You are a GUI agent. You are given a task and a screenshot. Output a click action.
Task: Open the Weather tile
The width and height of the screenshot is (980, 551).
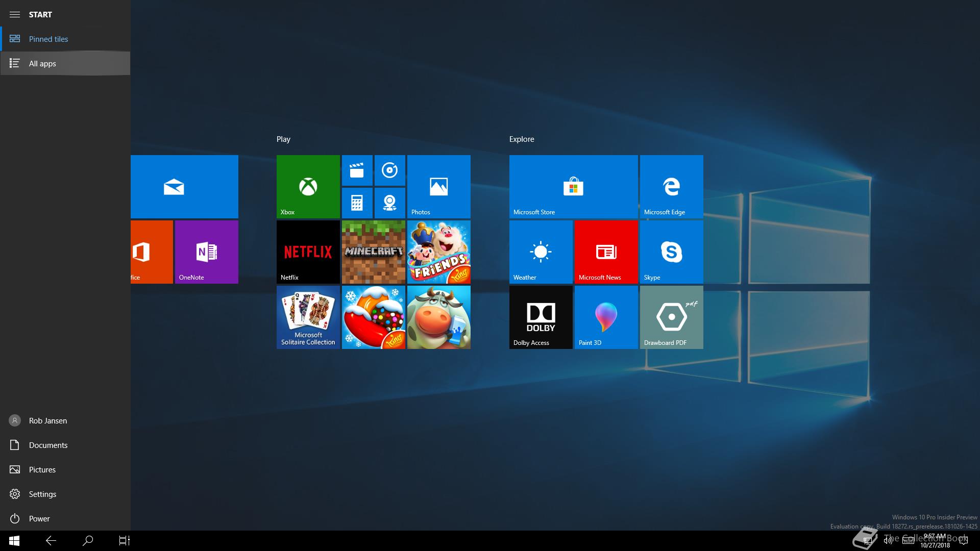click(541, 252)
